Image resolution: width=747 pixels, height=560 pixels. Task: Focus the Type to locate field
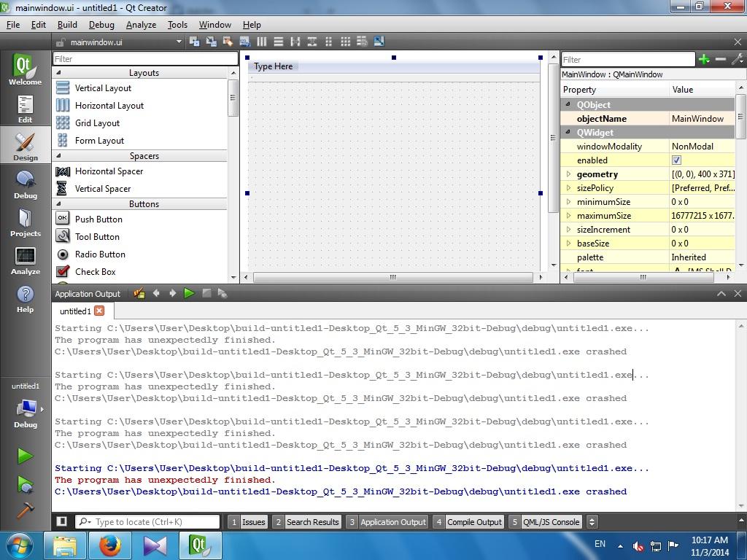[x=147, y=522]
